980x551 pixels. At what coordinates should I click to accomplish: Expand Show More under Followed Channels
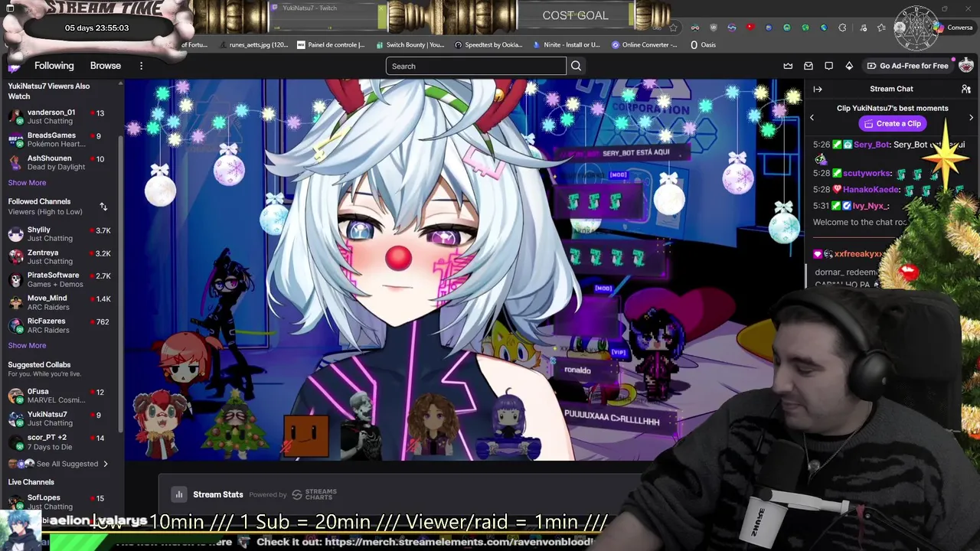click(27, 345)
